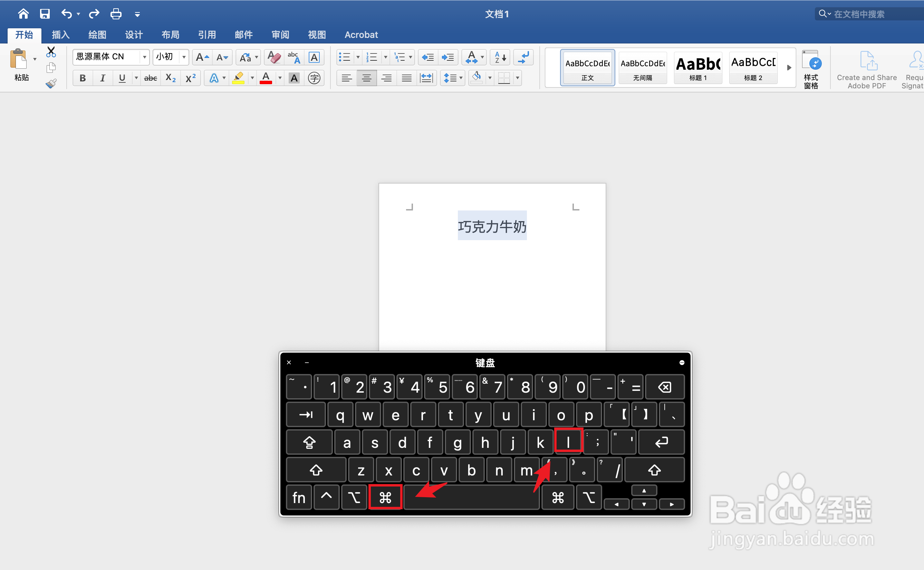The width and height of the screenshot is (924, 570).
Task: Align text left
Action: [x=347, y=78]
